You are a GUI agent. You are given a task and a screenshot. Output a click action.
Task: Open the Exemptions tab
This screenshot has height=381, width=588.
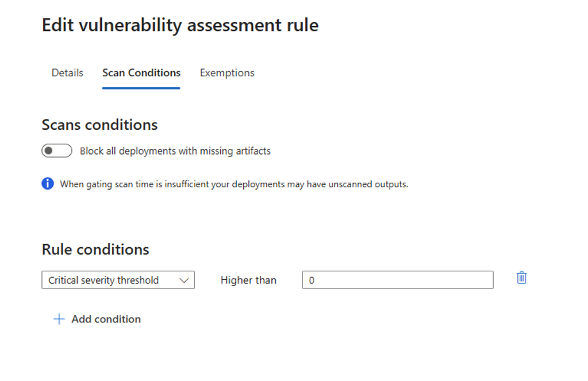point(227,73)
